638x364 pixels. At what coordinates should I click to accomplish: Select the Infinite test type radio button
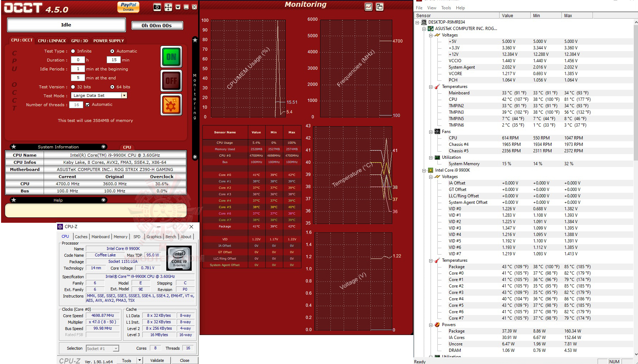[x=73, y=51]
